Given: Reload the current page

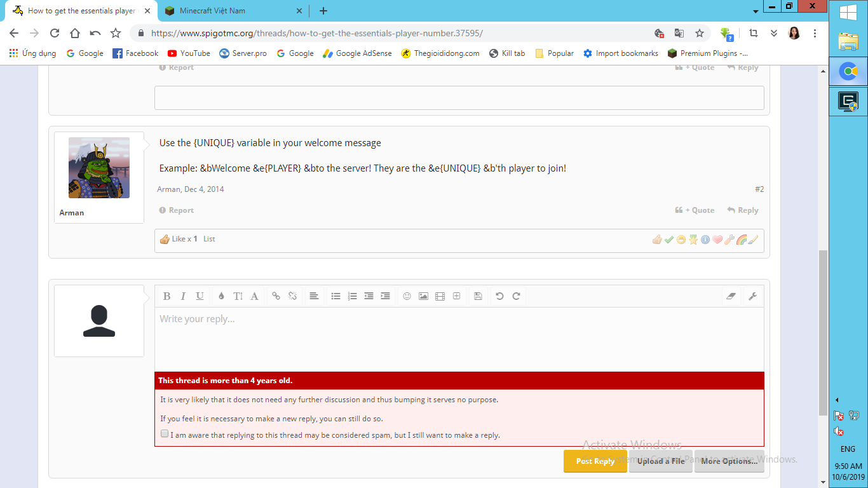Looking at the screenshot, I should pos(55,33).
